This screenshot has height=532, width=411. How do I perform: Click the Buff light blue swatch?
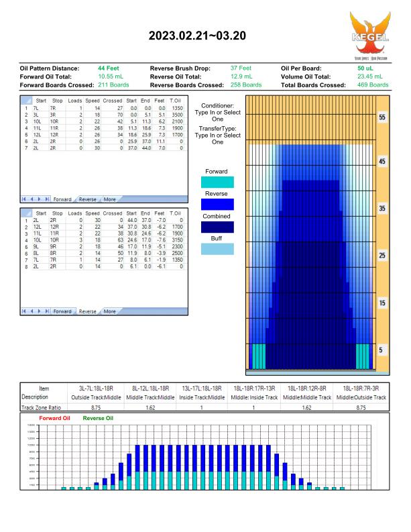[217, 249]
